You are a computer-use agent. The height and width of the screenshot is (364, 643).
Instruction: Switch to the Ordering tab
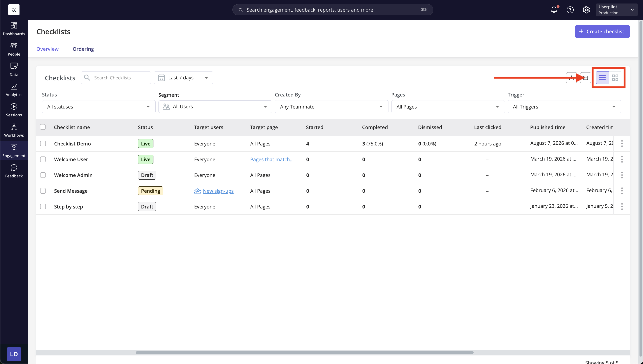point(83,49)
